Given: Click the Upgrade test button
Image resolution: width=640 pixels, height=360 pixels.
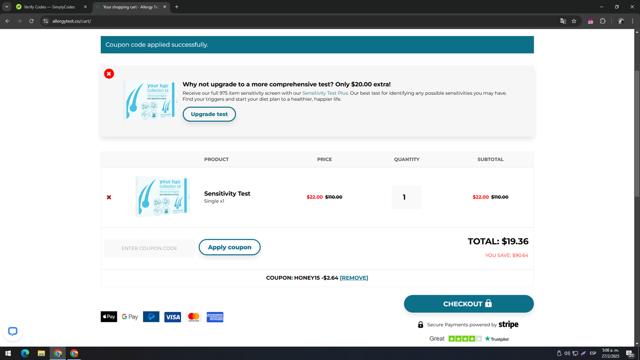Looking at the screenshot, I should click(x=209, y=114).
